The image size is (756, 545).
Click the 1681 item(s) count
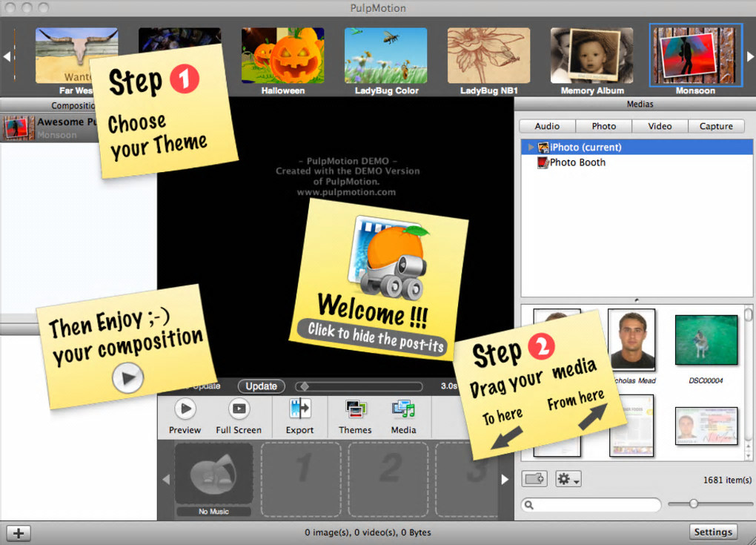727,480
